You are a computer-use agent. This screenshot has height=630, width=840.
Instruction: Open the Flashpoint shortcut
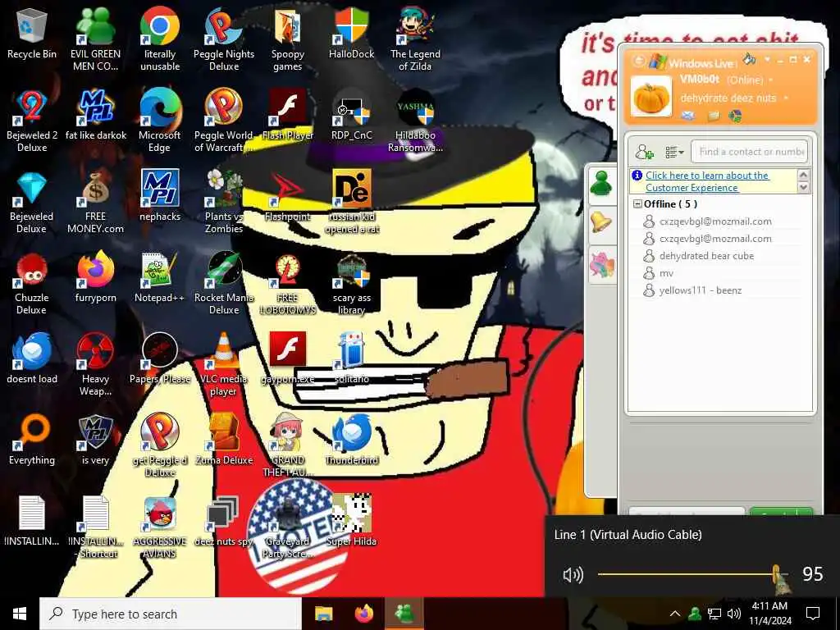point(288,196)
